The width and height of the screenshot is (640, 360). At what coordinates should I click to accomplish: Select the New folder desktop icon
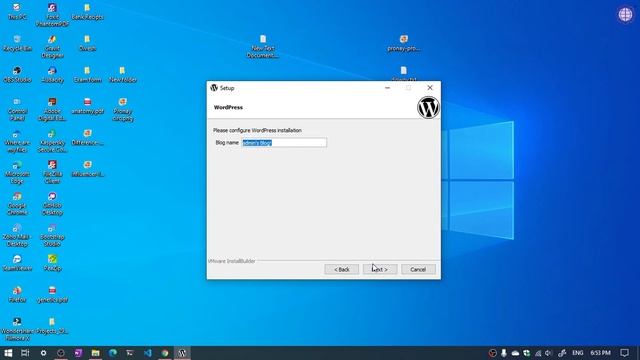[122, 75]
